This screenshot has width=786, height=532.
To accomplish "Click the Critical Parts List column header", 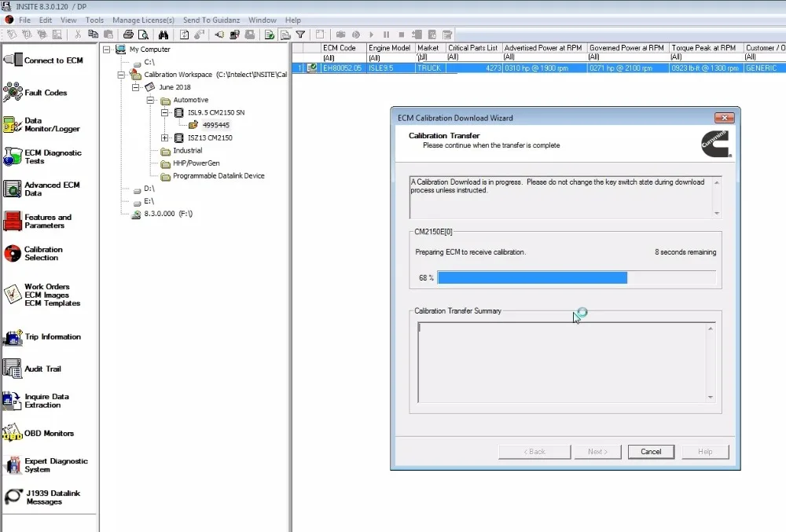I will (x=473, y=48).
